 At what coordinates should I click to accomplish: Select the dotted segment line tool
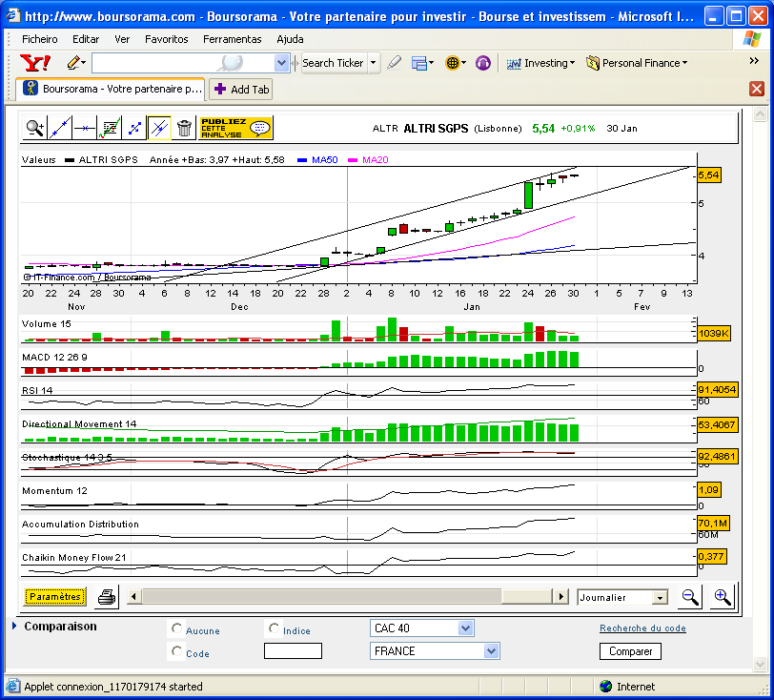click(x=134, y=129)
